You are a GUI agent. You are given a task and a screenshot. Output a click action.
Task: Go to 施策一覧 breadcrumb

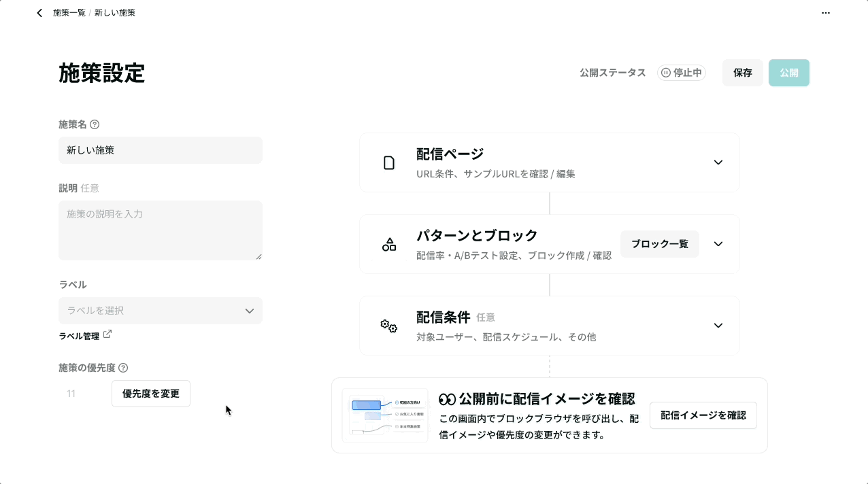click(x=69, y=13)
